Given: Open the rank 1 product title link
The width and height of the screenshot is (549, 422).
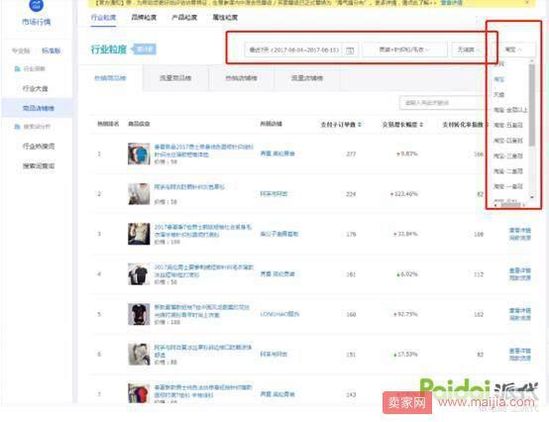Looking at the screenshot, I should (204, 150).
